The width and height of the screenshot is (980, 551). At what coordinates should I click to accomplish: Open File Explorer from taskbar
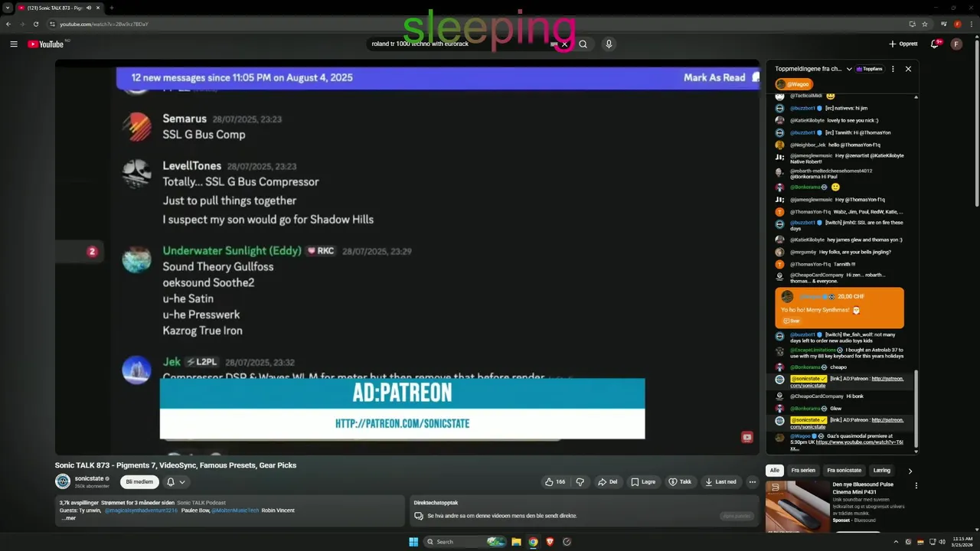[x=517, y=542]
